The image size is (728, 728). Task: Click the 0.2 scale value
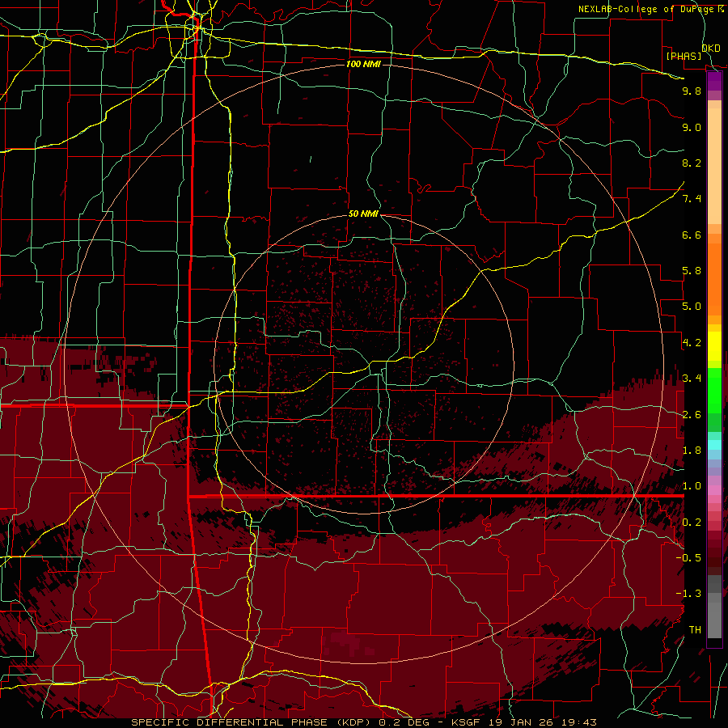point(692,523)
